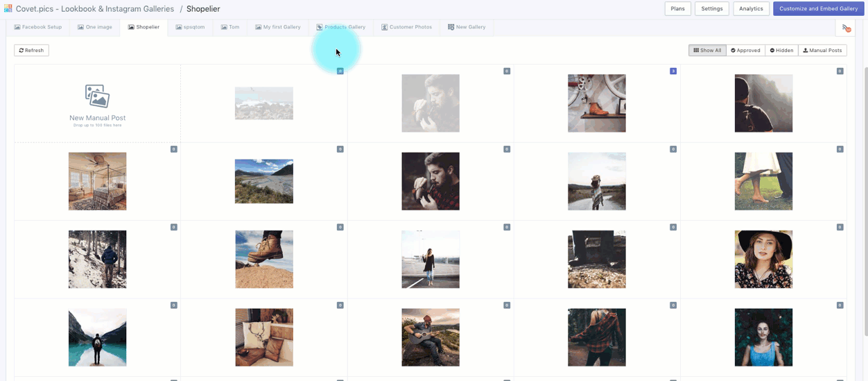Open the man playing guitar photo
Screen dimensions: 868x381
[431, 337]
